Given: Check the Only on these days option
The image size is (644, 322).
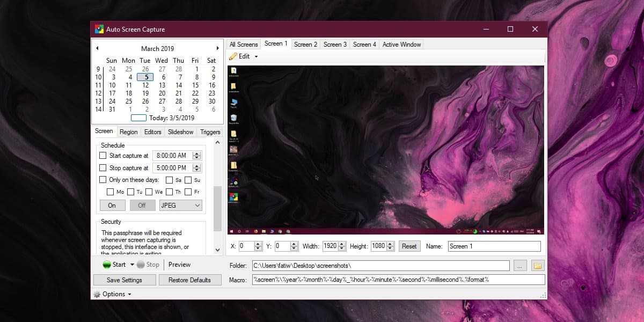Looking at the screenshot, I should click(x=103, y=180).
